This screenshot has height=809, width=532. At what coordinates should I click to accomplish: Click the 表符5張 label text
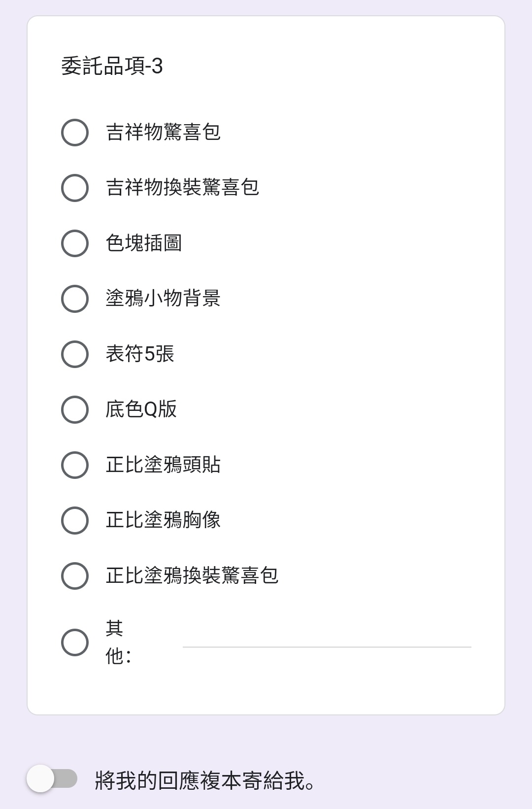click(x=140, y=354)
